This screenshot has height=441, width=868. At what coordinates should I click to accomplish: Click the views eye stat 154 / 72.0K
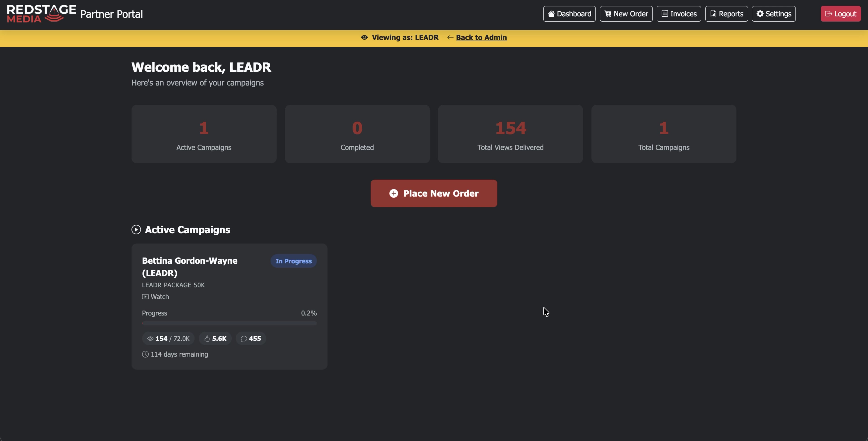(x=168, y=339)
